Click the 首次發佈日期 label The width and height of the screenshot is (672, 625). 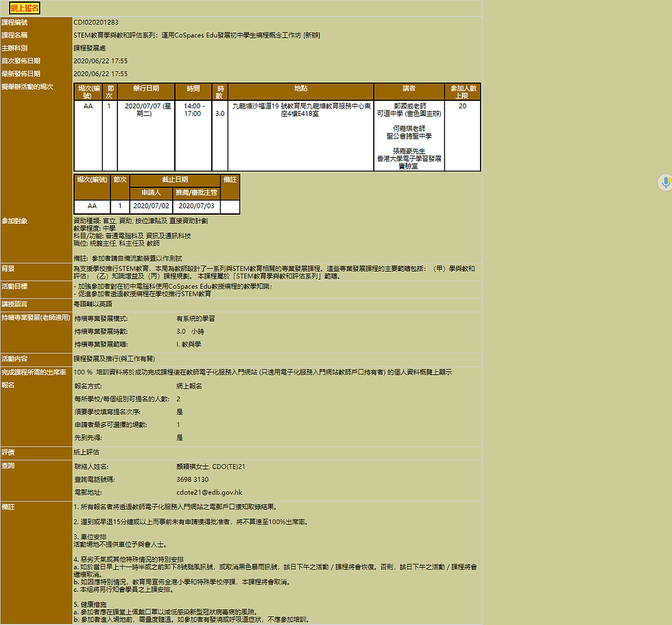pos(21,61)
